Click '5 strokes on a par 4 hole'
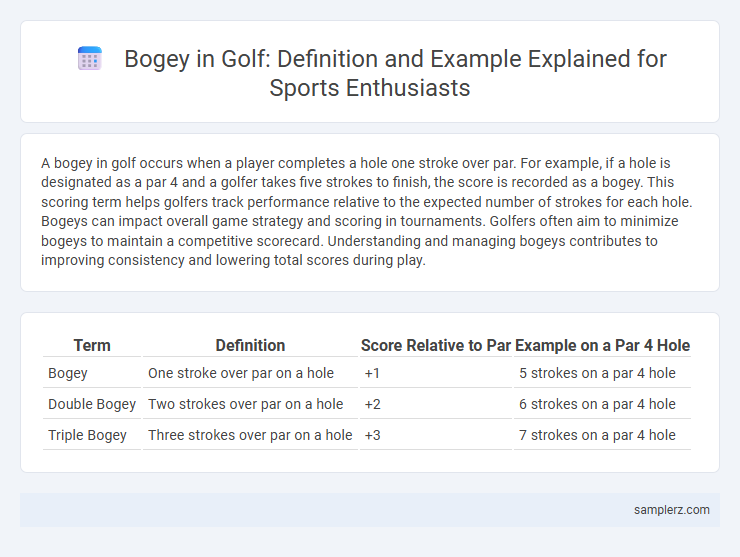 click(597, 373)
